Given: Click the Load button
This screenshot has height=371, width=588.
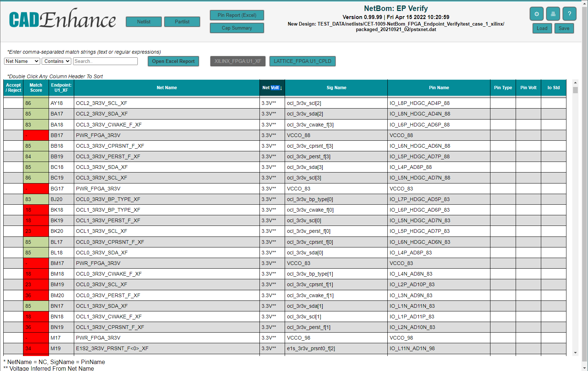Looking at the screenshot, I should 542,28.
